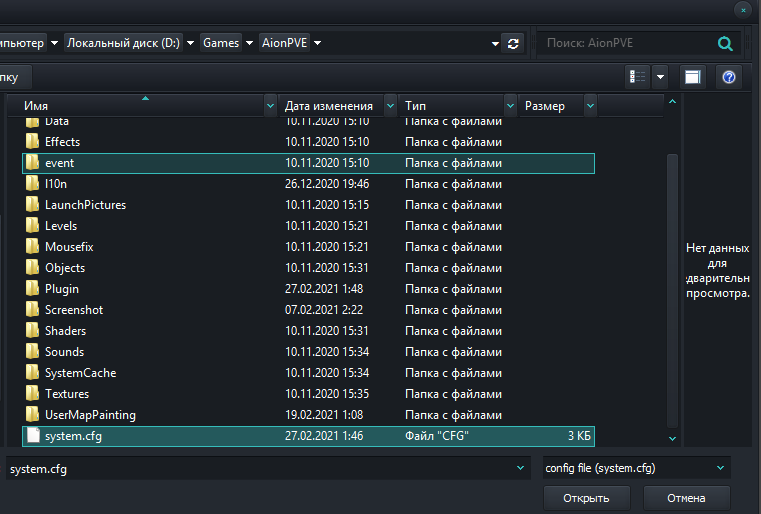Viewport: 761px width, 514px height.
Task: Expand dropdown arrow after AionPVE breadcrumb
Action: (x=317, y=43)
